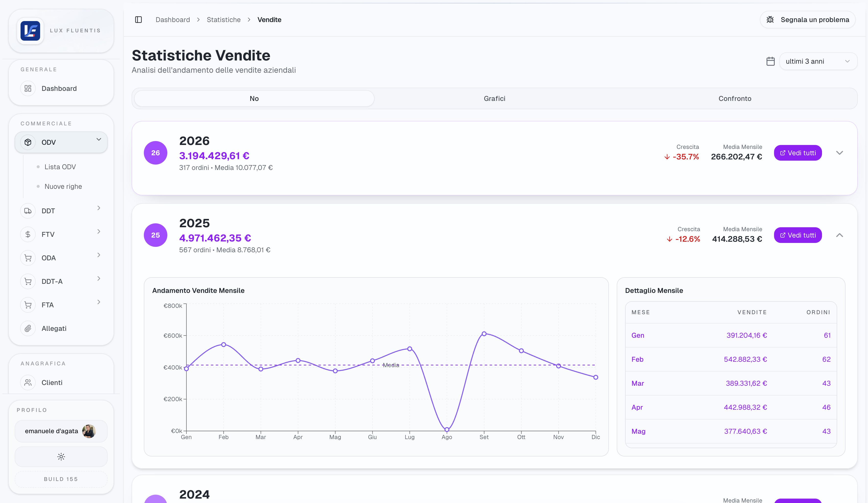Collapse the 2025 year card

[x=839, y=235]
